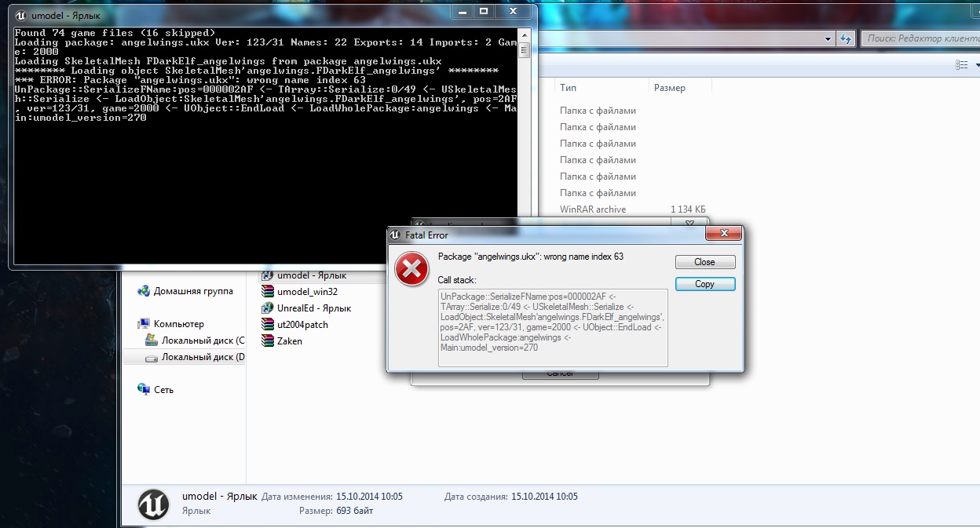Screen dimensions: 980x528
Task: Select the ut2004patch archive icon
Action: point(268,325)
